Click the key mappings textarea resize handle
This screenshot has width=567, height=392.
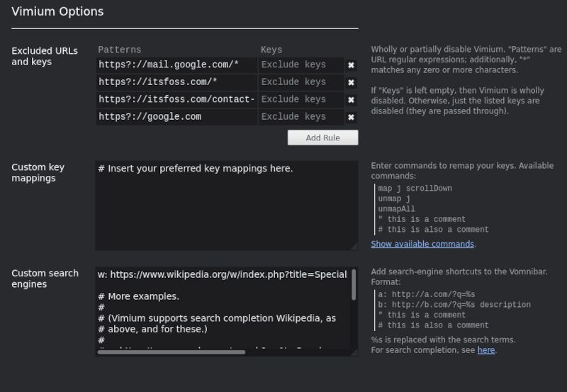tap(354, 247)
